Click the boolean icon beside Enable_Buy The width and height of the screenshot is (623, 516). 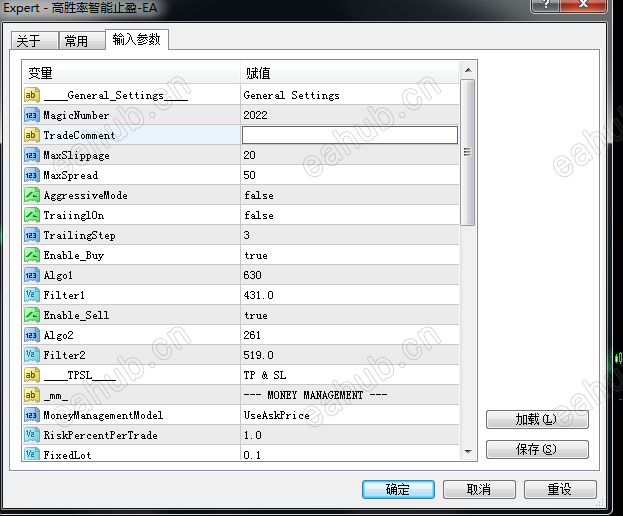(x=32, y=255)
